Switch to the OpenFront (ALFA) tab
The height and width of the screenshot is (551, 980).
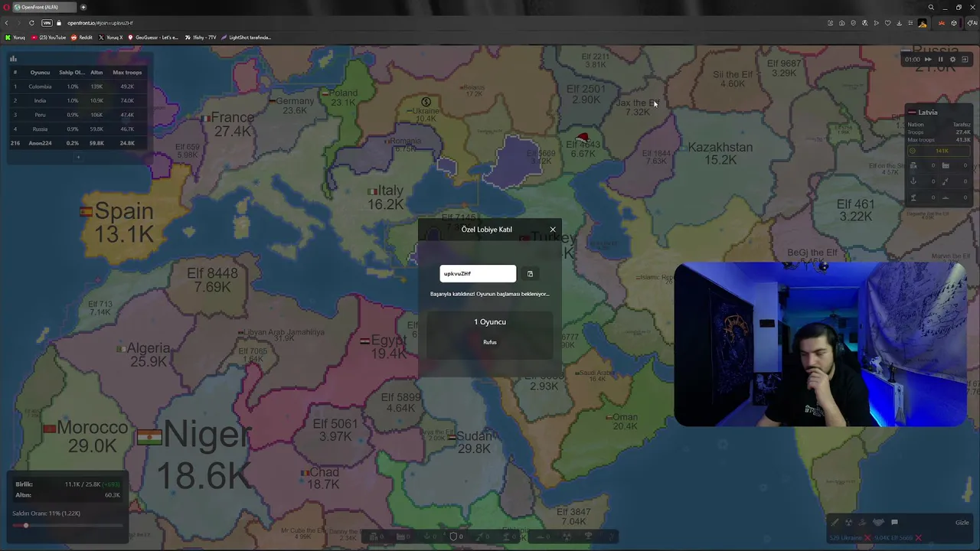pos(44,7)
